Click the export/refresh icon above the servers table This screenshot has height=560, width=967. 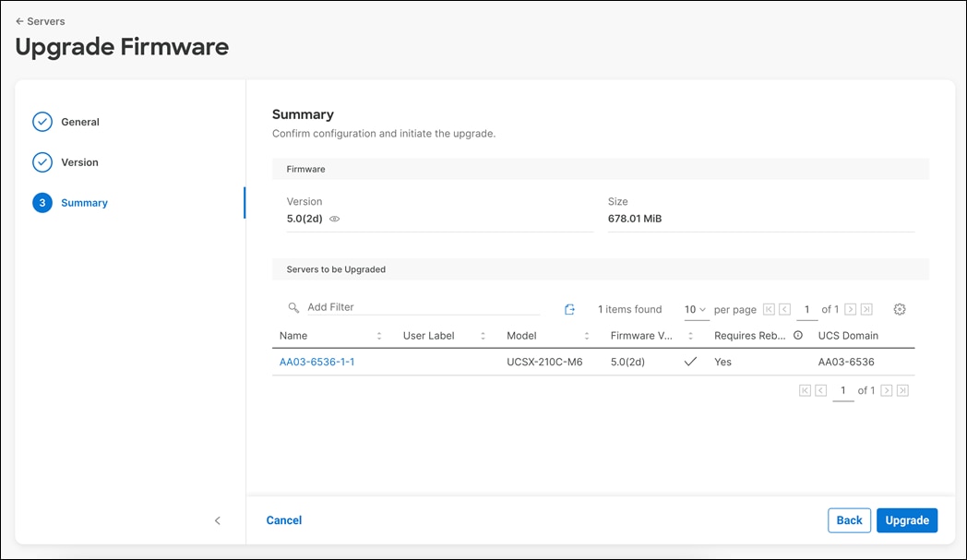tap(569, 309)
